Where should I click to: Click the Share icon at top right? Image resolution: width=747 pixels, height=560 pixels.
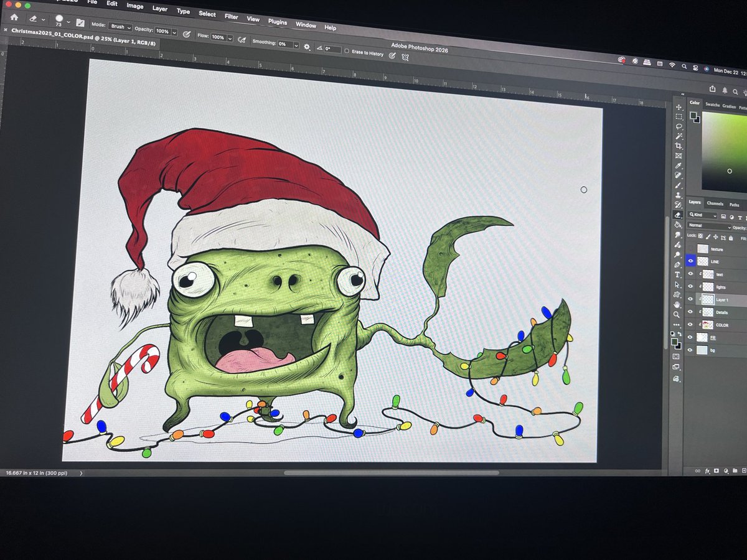pos(712,89)
